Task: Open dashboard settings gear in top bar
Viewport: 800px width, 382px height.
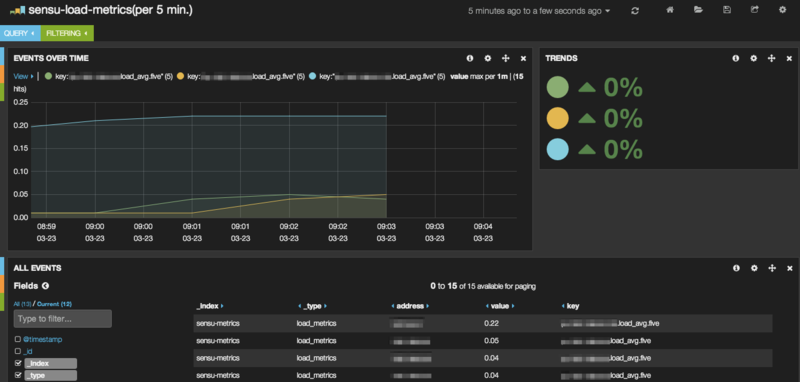Action: [x=782, y=10]
